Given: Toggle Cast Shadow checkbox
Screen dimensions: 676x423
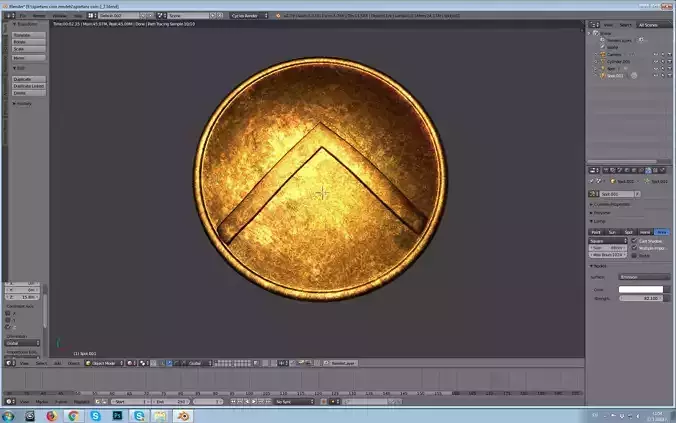Looking at the screenshot, I should [x=634, y=241].
